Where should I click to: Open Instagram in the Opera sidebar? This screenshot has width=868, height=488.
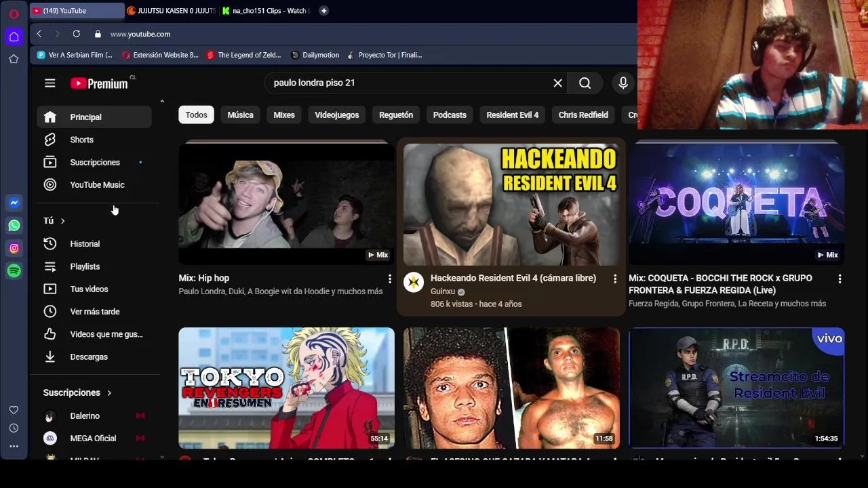click(x=14, y=248)
